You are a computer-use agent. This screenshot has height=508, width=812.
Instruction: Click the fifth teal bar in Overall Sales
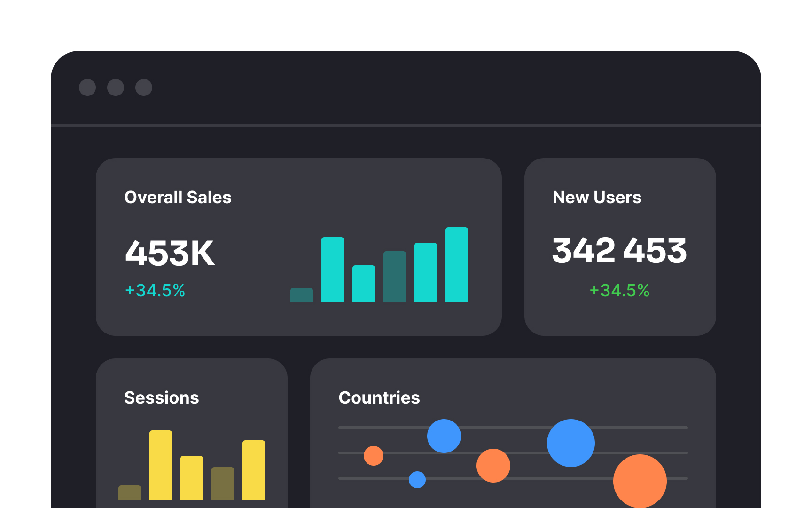(426, 272)
